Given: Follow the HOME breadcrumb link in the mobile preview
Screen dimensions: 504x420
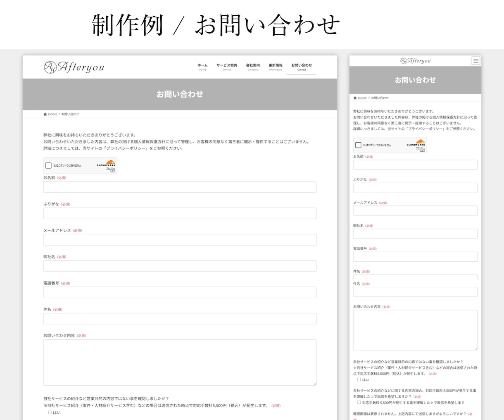Looking at the screenshot, I should pos(362,98).
